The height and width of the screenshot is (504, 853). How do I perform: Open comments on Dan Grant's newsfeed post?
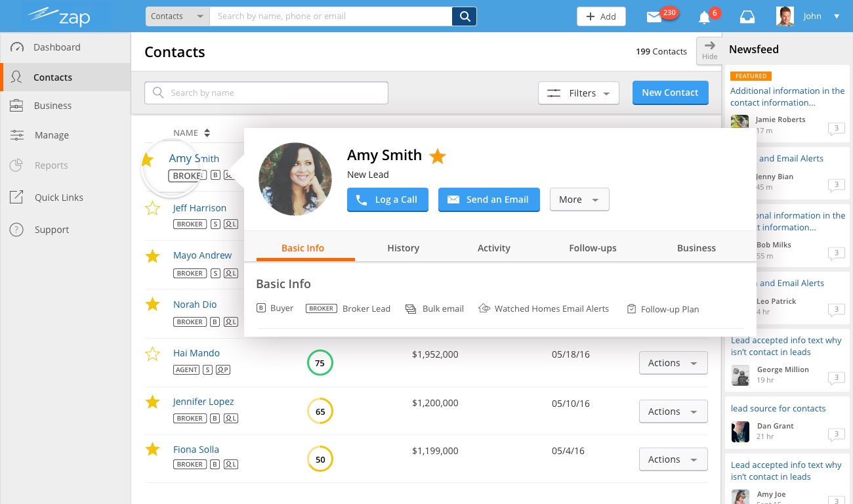[x=836, y=434]
